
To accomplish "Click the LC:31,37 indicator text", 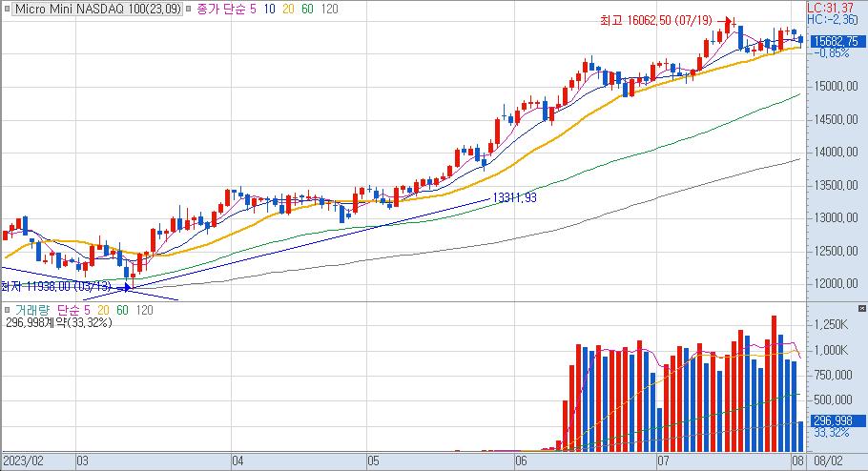I will coord(830,8).
